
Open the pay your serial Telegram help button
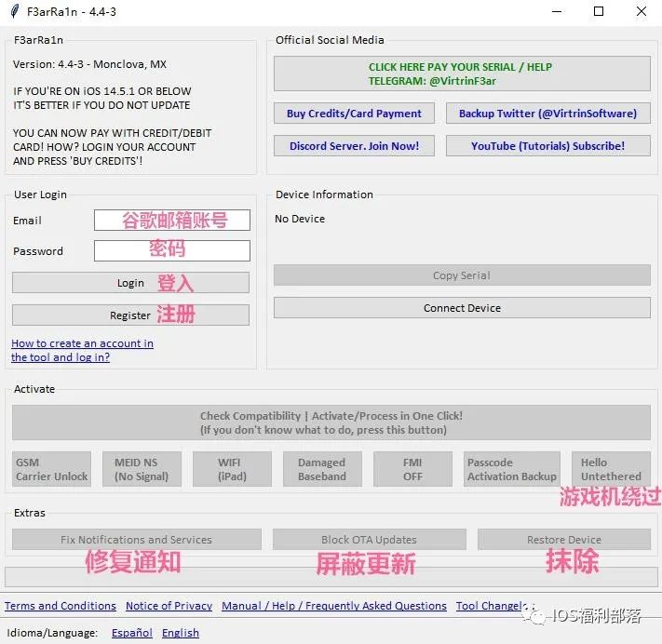point(462,74)
